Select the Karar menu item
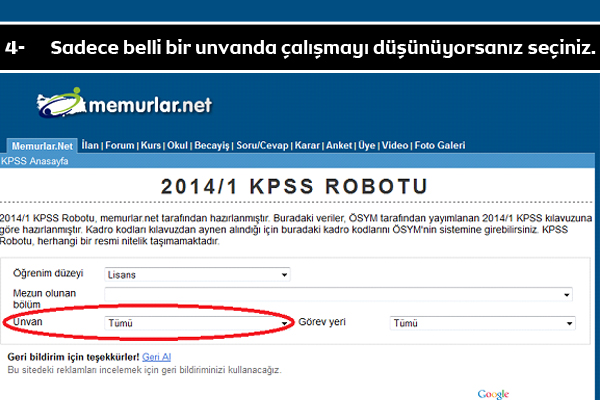The image size is (600, 400). 307,145
